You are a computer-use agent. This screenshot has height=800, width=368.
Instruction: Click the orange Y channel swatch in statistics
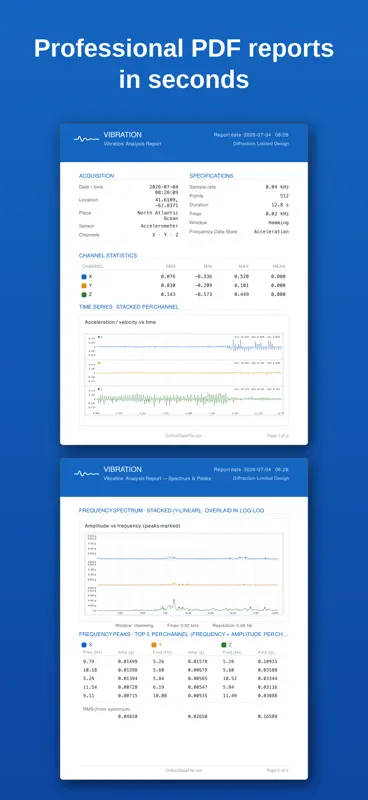(84, 286)
